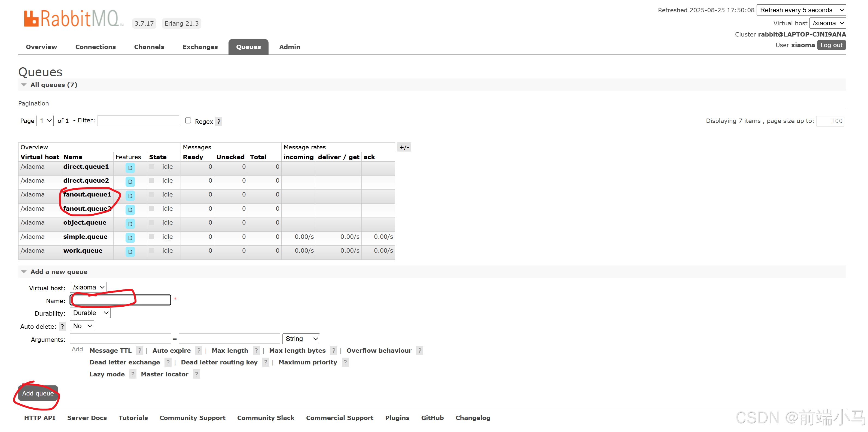Expand the arguments type String dropdown
The image size is (868, 432).
[301, 339]
